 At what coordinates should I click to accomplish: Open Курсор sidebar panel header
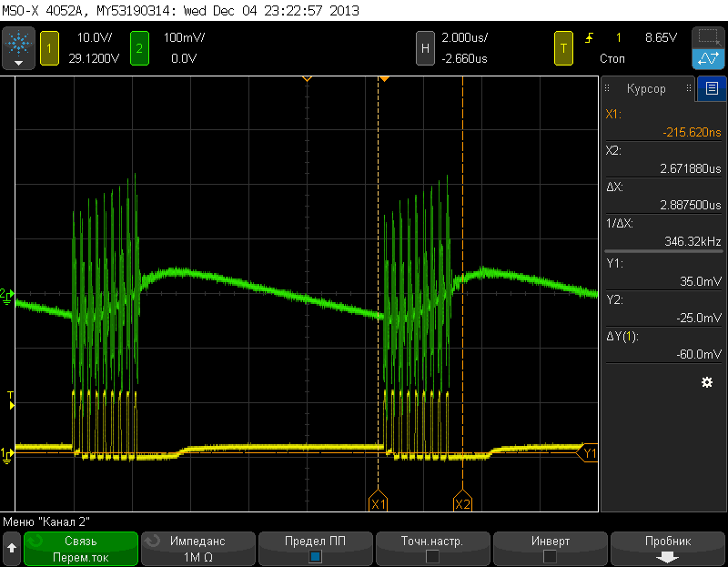tap(648, 88)
